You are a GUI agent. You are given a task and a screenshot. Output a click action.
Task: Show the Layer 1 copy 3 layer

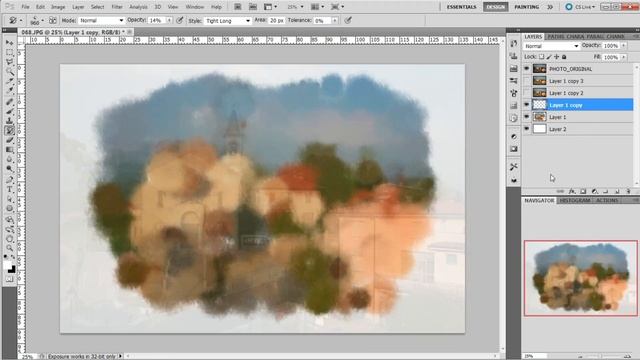pos(527,81)
